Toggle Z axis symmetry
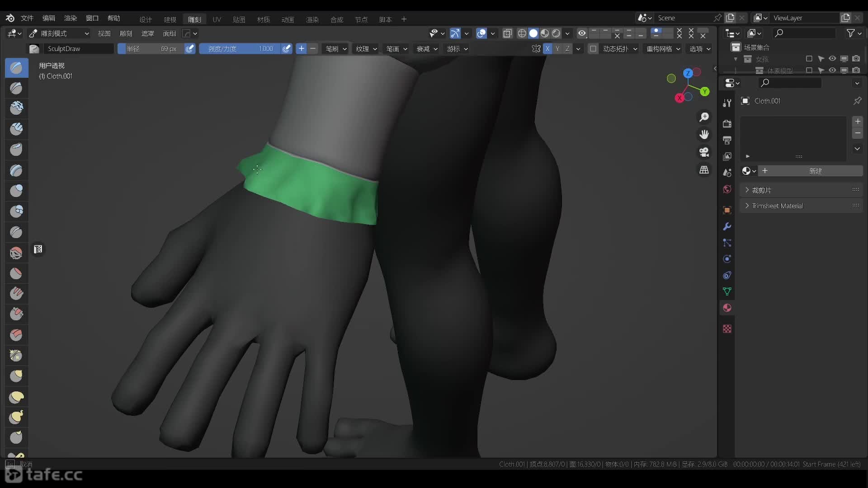The width and height of the screenshot is (868, 488). pos(567,49)
